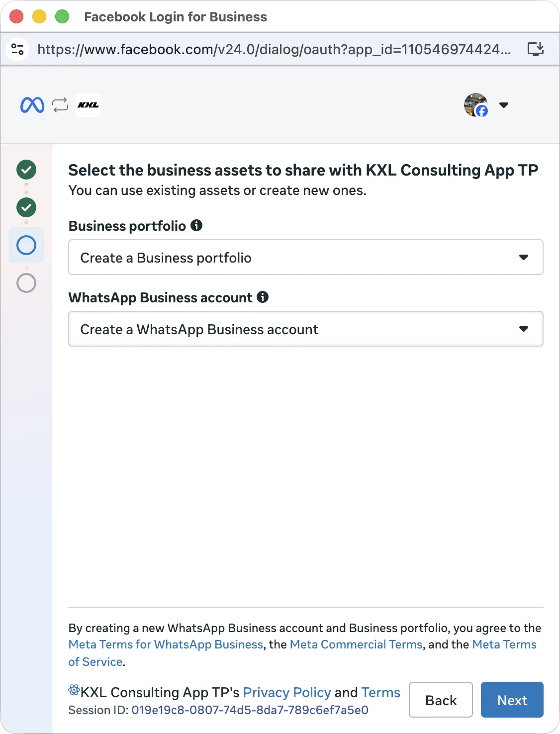Open Meta Terms for WhatsApp Business link
This screenshot has width=560, height=734.
pyautogui.click(x=166, y=644)
